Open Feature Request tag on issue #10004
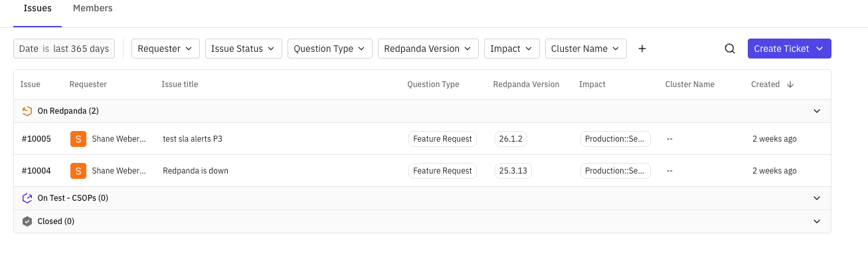868x258 pixels. pos(442,171)
